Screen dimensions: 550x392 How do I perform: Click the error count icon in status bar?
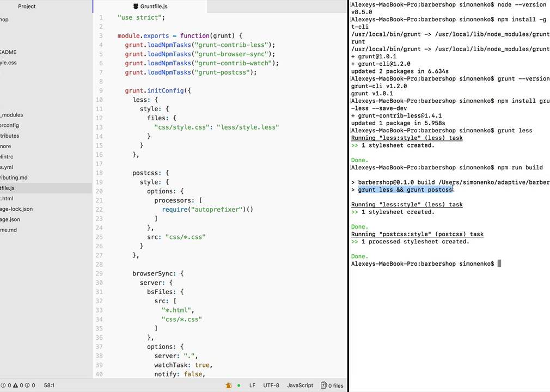3,385
